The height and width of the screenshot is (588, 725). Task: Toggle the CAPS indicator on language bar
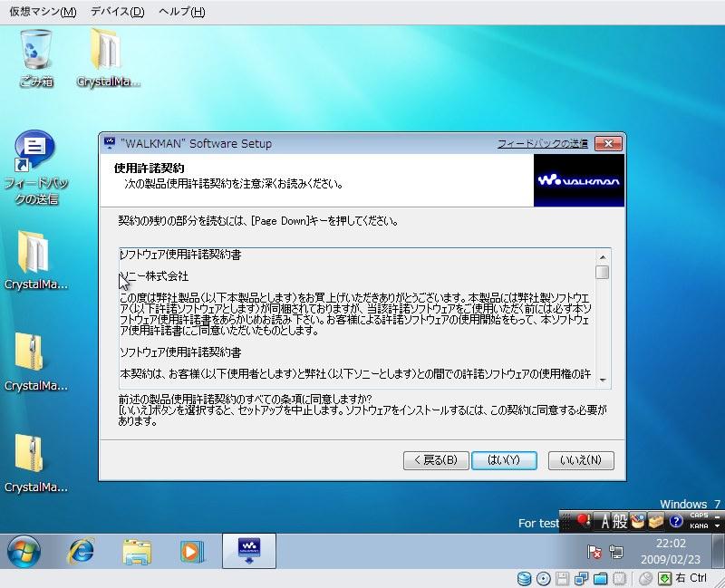699,515
